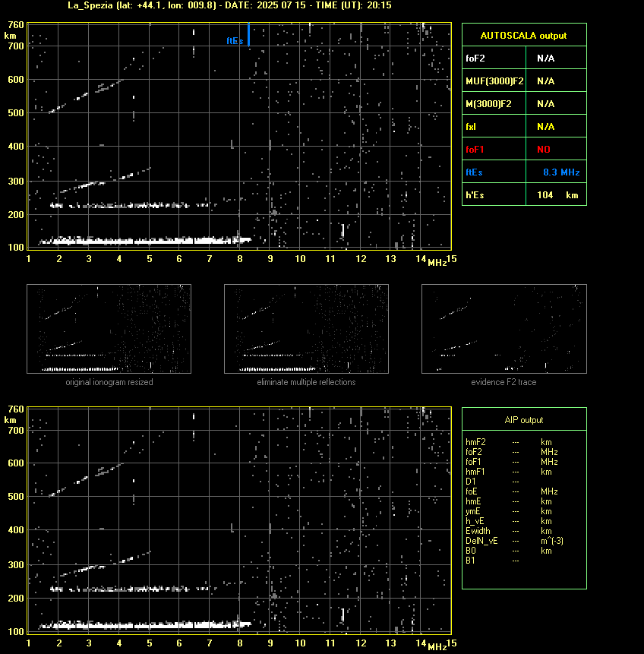Viewport: 644px width, 654px height.
Task: Select the '104 km' h'Es value
Action: click(x=557, y=195)
